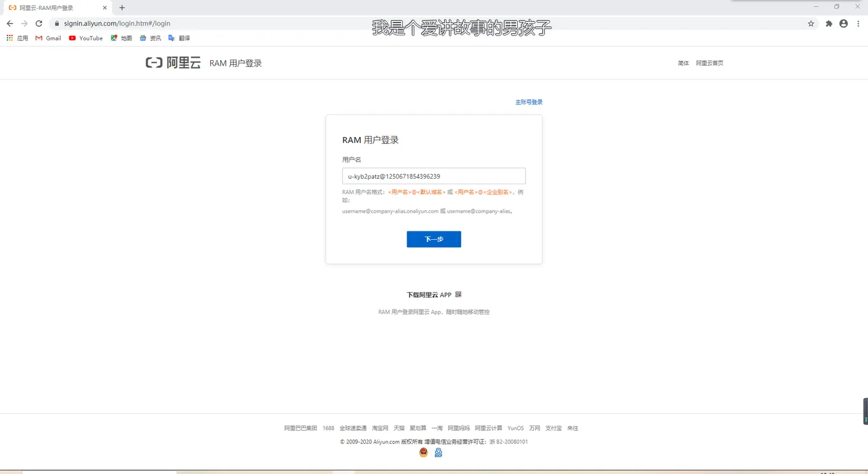Go to 阿里云首页 link in header
868x474 pixels.
(x=709, y=63)
